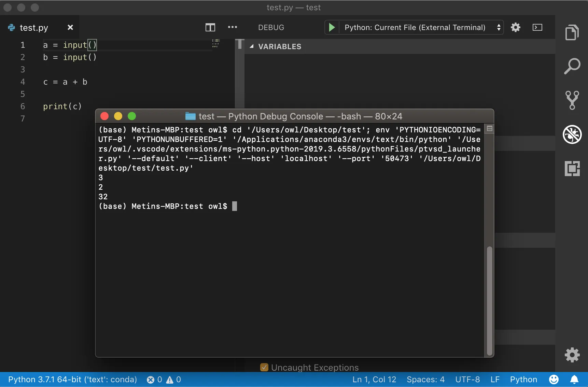Image resolution: width=588 pixels, height=387 pixels.
Task: Open the Source Control view
Action: pyautogui.click(x=572, y=100)
